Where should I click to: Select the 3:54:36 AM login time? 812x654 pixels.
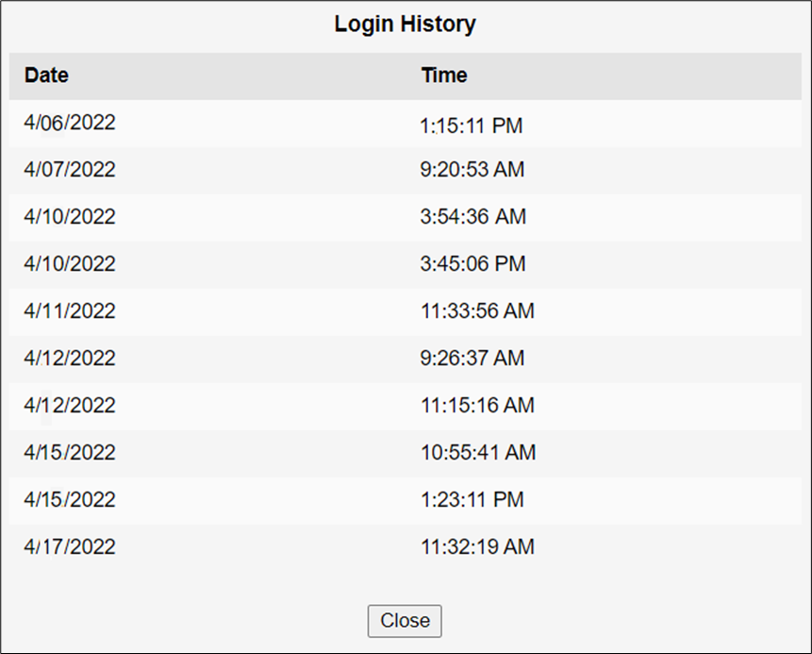click(x=473, y=217)
